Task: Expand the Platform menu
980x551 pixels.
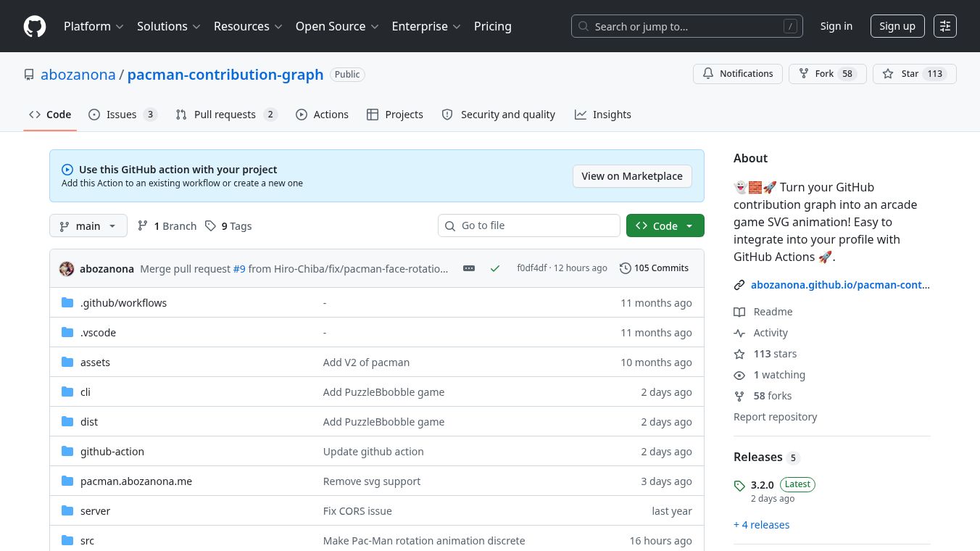Action: click(x=94, y=26)
